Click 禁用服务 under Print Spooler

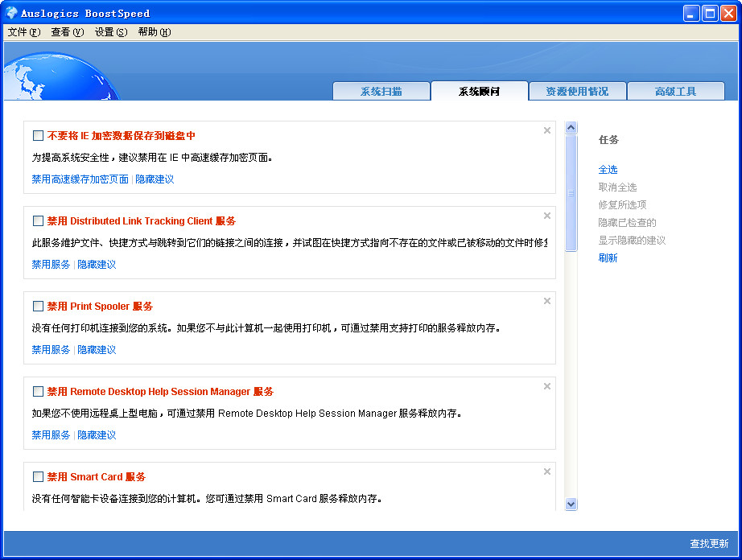point(51,349)
